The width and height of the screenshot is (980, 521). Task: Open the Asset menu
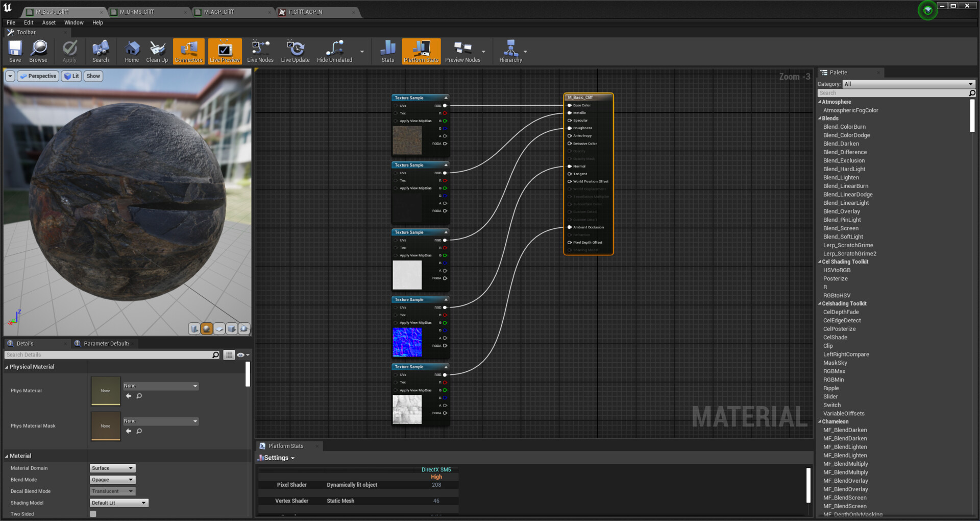[x=48, y=22]
